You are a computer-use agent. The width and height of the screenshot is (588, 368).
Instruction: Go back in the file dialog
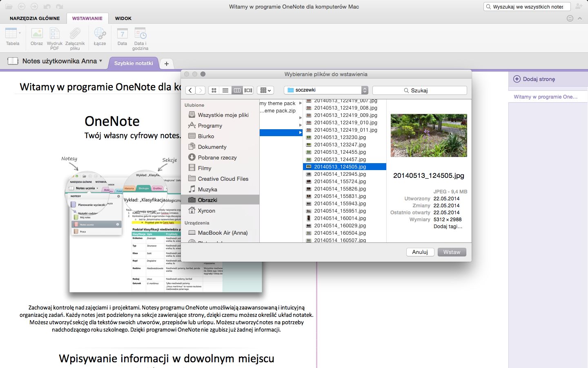point(190,90)
